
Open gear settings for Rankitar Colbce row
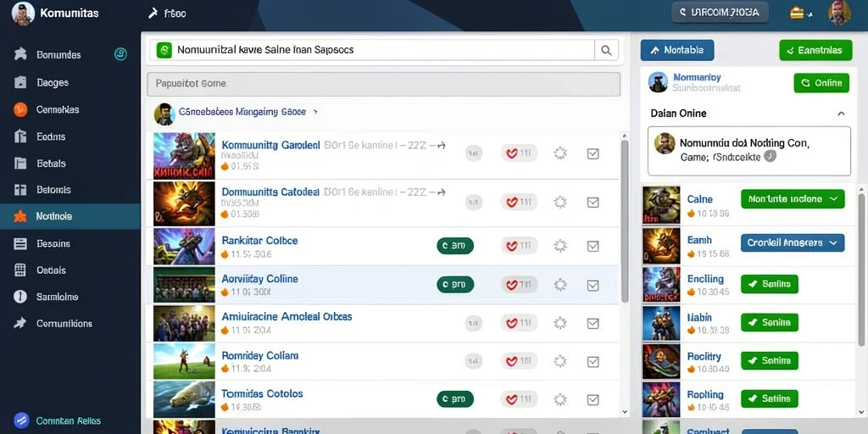(x=560, y=246)
